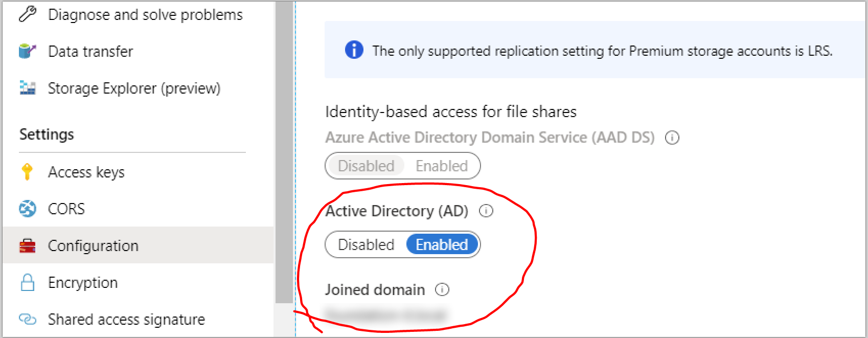Image resolution: width=868 pixels, height=338 pixels.
Task: Set Active Directory (AD) to Enabled
Action: click(x=442, y=244)
